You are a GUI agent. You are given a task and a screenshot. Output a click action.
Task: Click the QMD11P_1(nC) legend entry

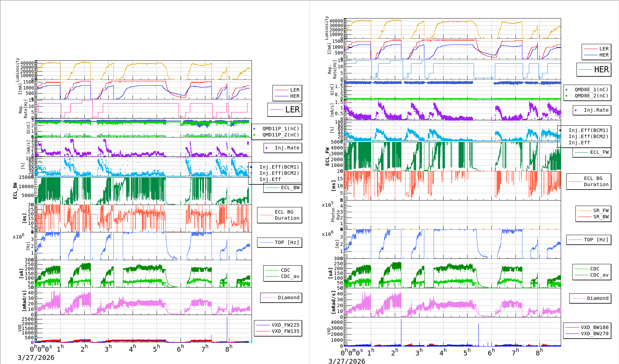[280, 129]
